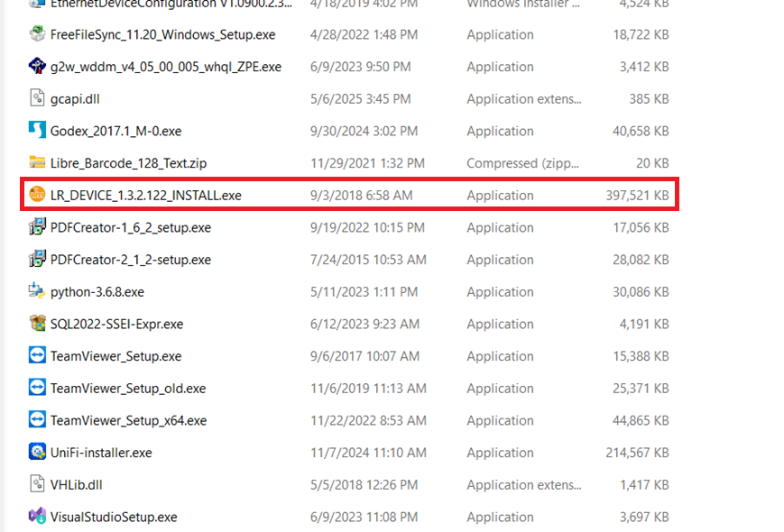Viewport: 784px width, 532px height.
Task: Select file name FreeFileSync_11.20_Windows_Setup.exe
Action: [x=162, y=34]
